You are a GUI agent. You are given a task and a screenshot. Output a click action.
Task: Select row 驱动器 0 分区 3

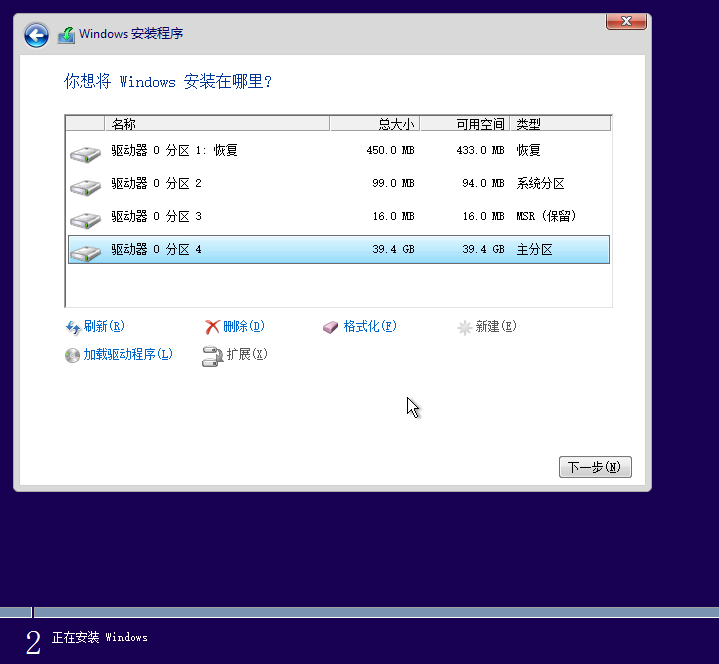[x=339, y=216]
